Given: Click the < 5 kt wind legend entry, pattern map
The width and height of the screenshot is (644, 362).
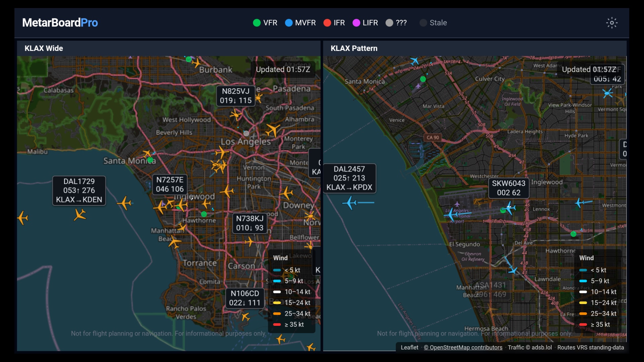Looking at the screenshot, I should point(593,270).
